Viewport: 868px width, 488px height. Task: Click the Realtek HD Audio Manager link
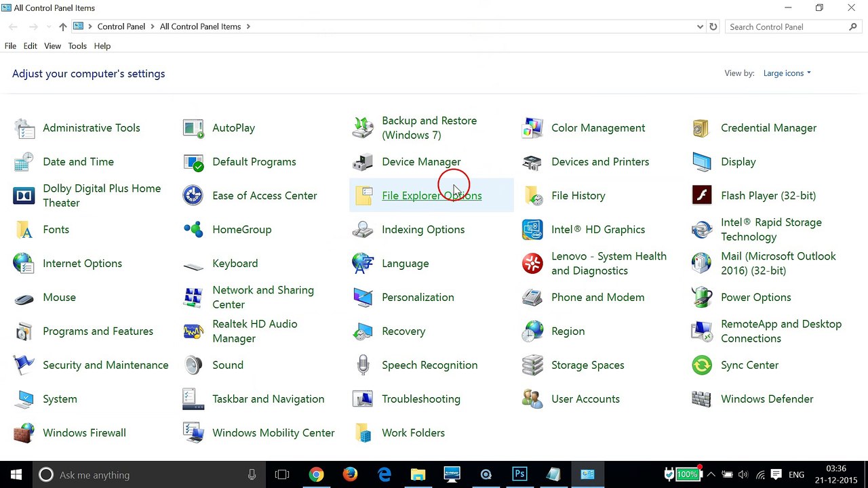[255, 331]
